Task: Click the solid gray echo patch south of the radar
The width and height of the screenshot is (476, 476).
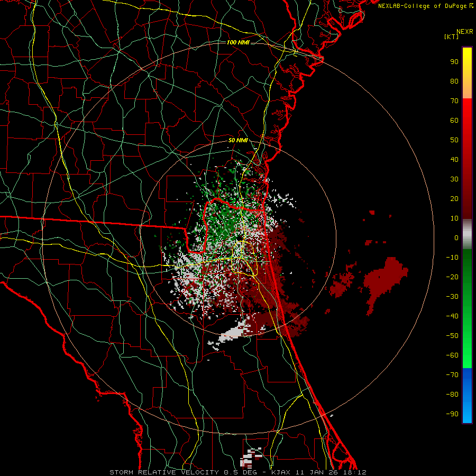Action: pos(234,333)
